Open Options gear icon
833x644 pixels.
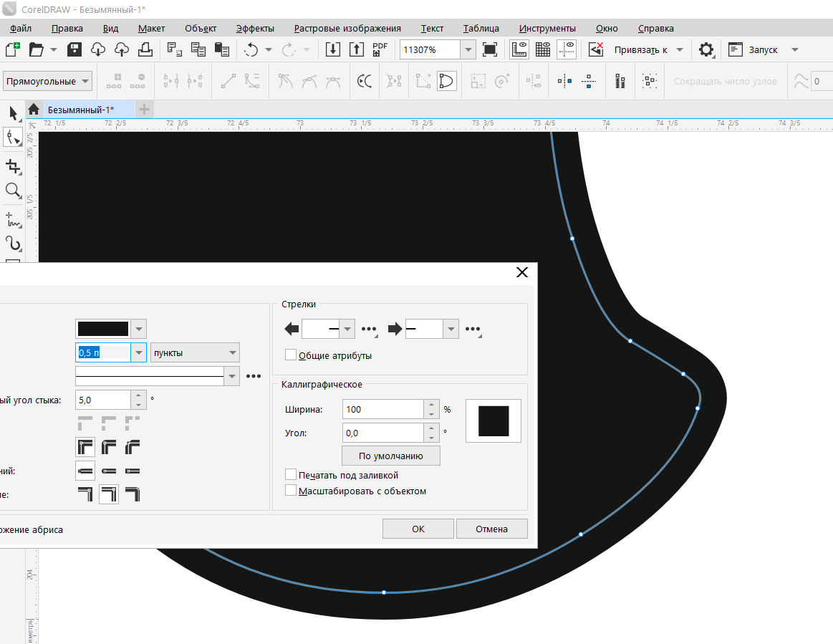pyautogui.click(x=706, y=49)
